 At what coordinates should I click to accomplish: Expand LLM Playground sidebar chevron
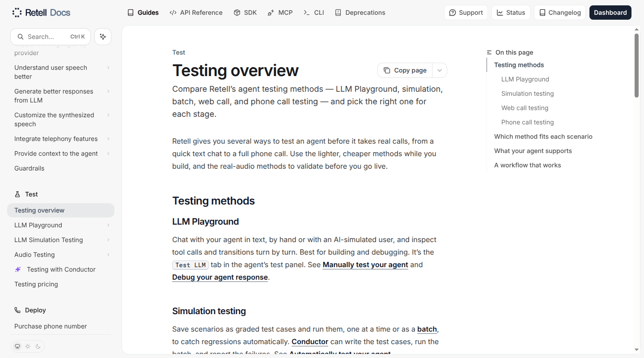[108, 225]
